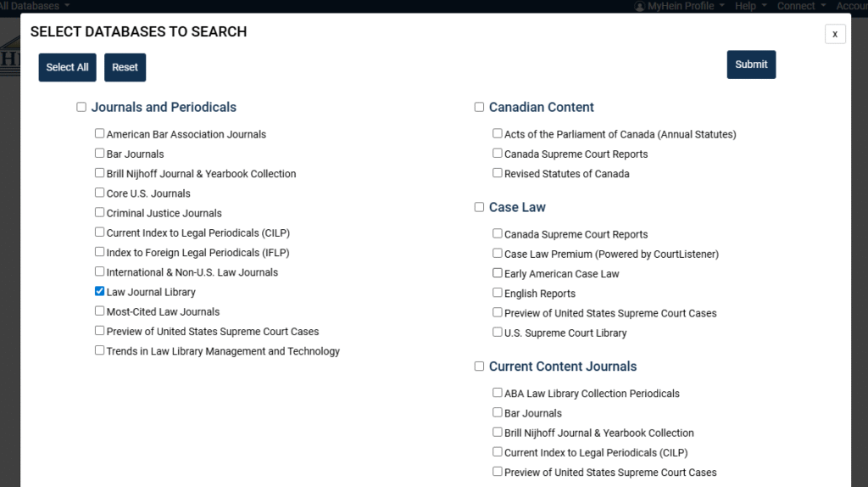Enable the English Reports checkbox
The width and height of the screenshot is (868, 487).
[498, 293]
